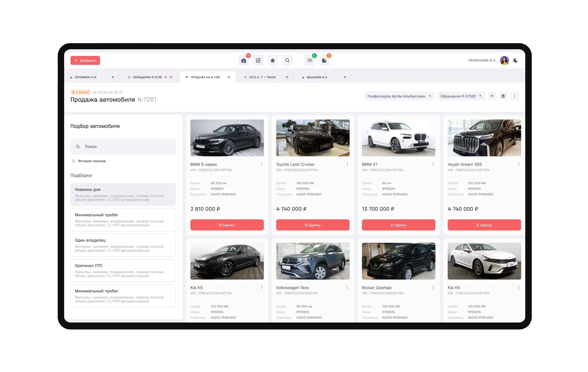Viewport: 588px width, 372px height.
Task: Open options menu for BMW 5 серии card
Action: tap(261, 164)
